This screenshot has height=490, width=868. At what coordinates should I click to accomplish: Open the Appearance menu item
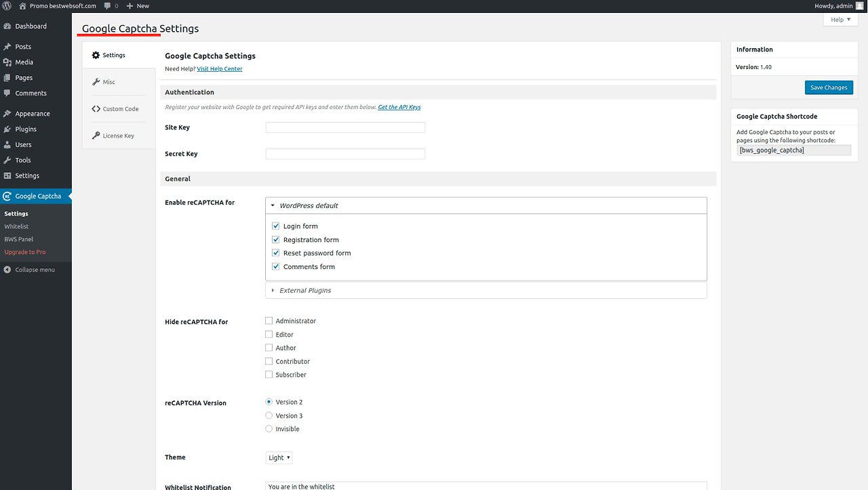point(36,114)
